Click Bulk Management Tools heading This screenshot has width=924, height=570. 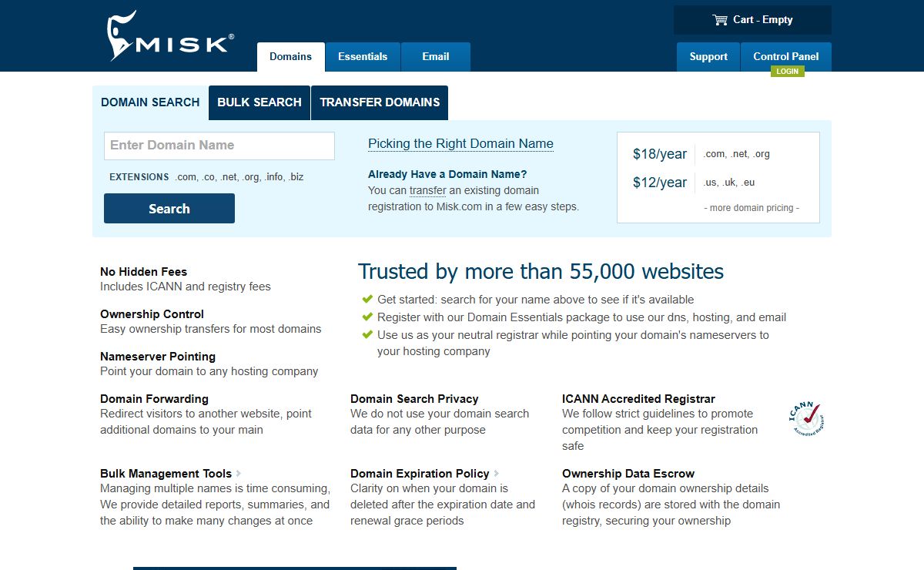(x=166, y=474)
